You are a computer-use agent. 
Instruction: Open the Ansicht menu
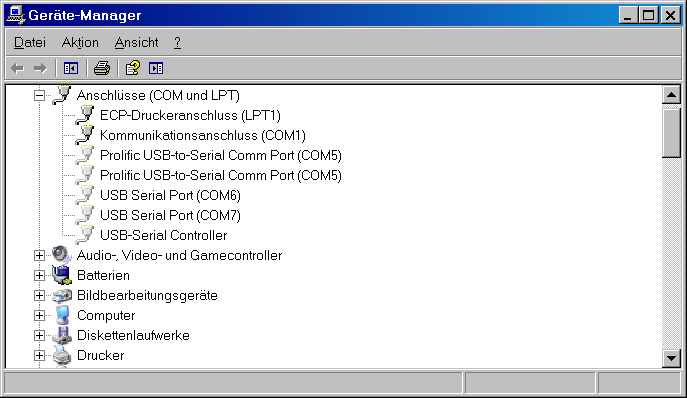[x=136, y=43]
